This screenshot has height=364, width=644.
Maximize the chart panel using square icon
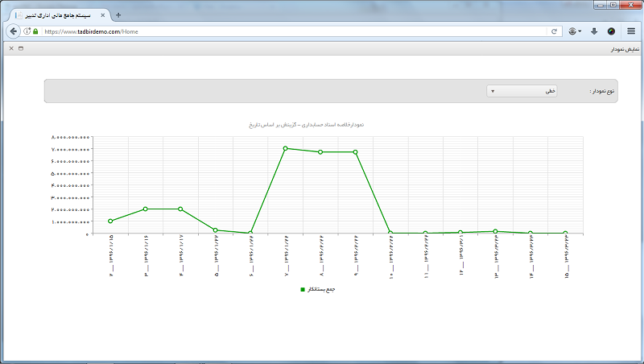tap(21, 48)
